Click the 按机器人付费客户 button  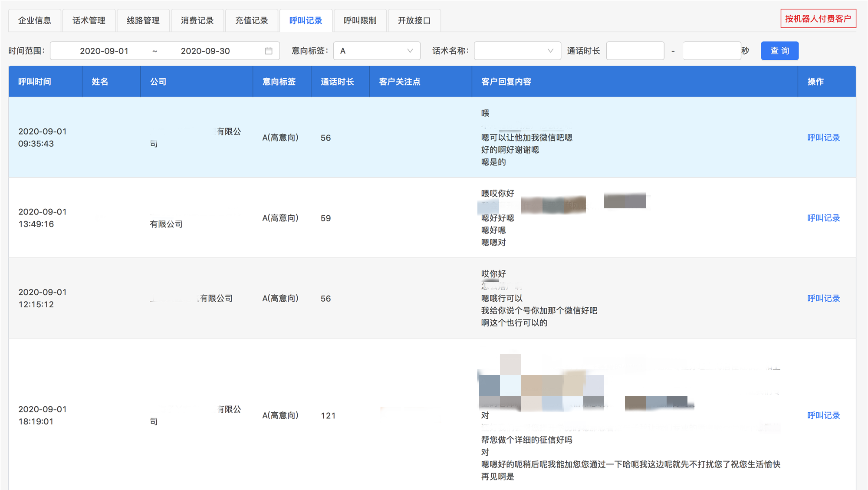(x=818, y=19)
